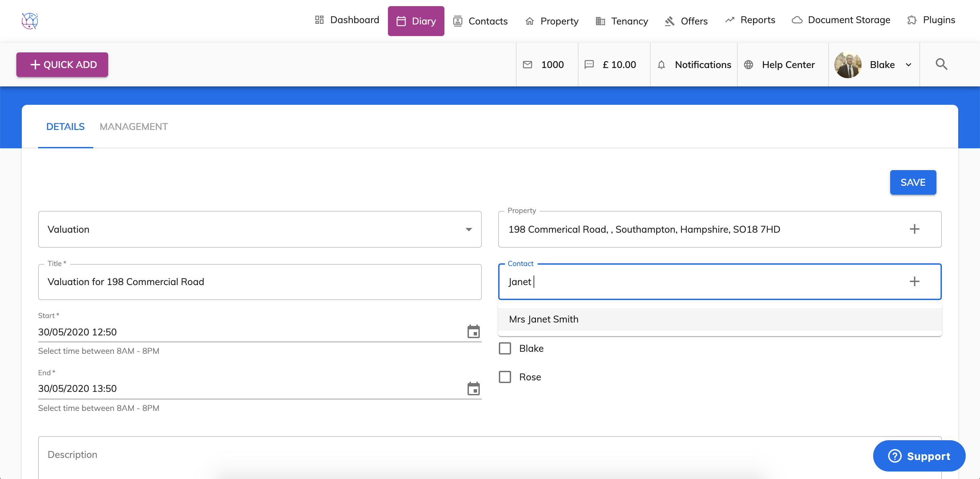980x479 pixels.
Task: Switch to the Management tab
Action: tap(133, 127)
